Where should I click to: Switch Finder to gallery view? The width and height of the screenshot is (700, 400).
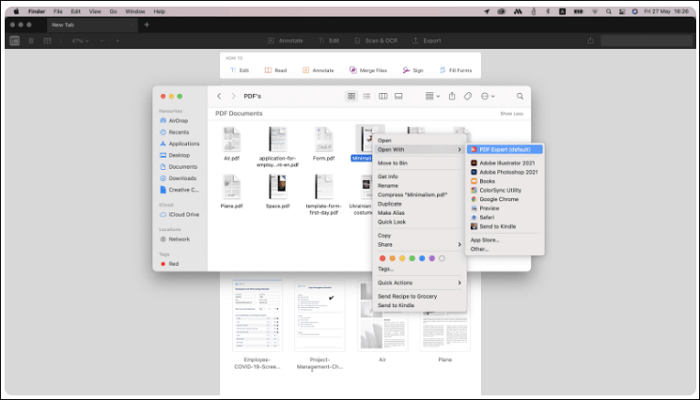click(x=399, y=96)
